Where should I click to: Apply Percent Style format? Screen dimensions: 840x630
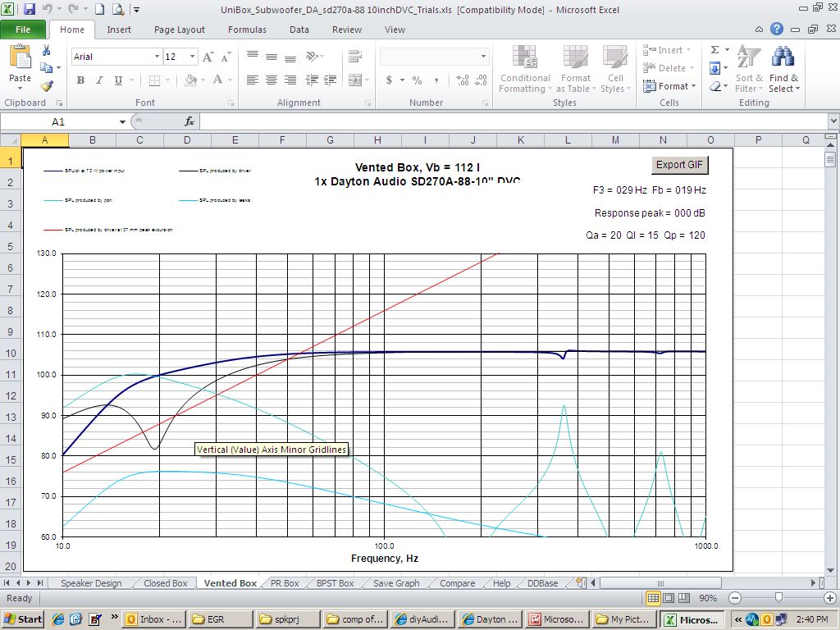(x=417, y=80)
